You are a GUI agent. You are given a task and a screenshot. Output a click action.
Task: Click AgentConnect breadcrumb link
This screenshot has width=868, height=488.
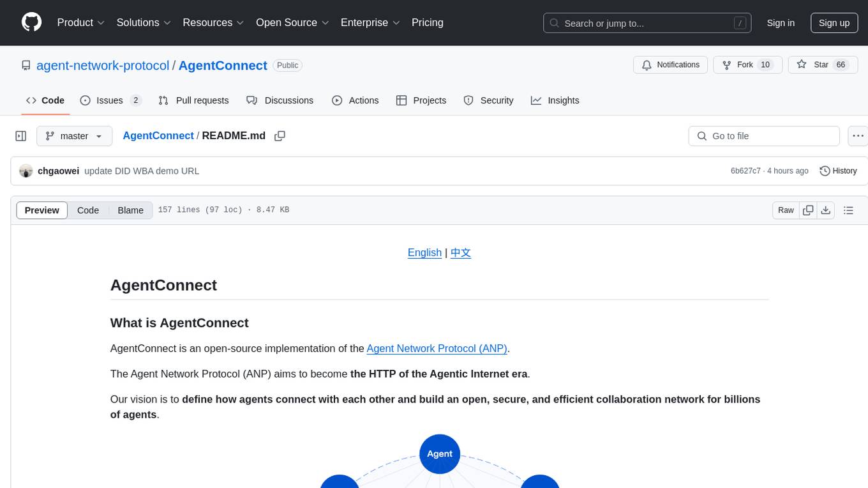[x=158, y=136]
